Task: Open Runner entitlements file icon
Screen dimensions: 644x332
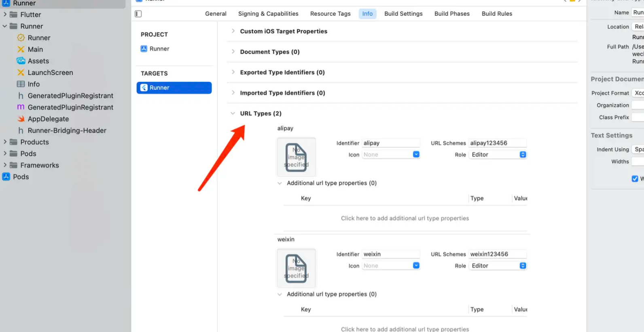Action: (x=21, y=38)
